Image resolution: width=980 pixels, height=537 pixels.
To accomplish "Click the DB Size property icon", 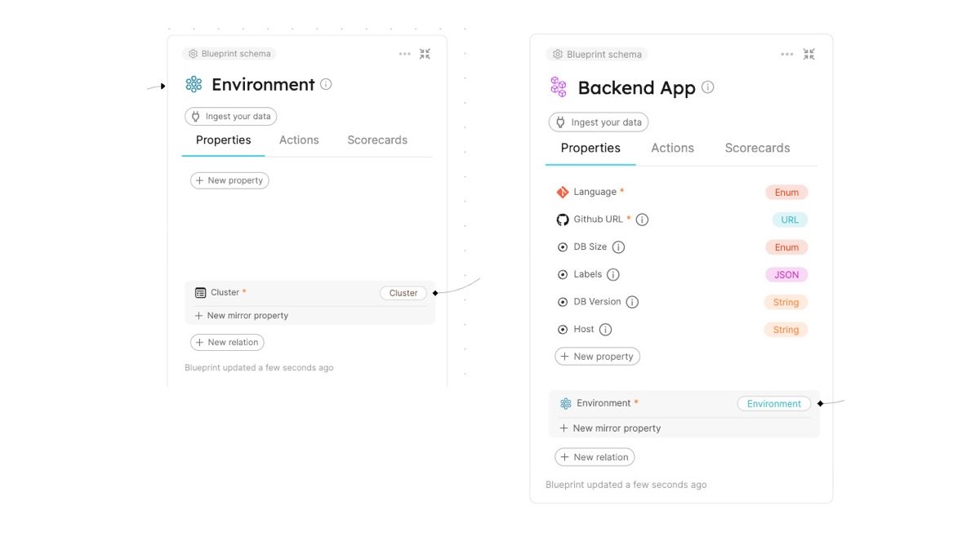I will pyautogui.click(x=563, y=247).
